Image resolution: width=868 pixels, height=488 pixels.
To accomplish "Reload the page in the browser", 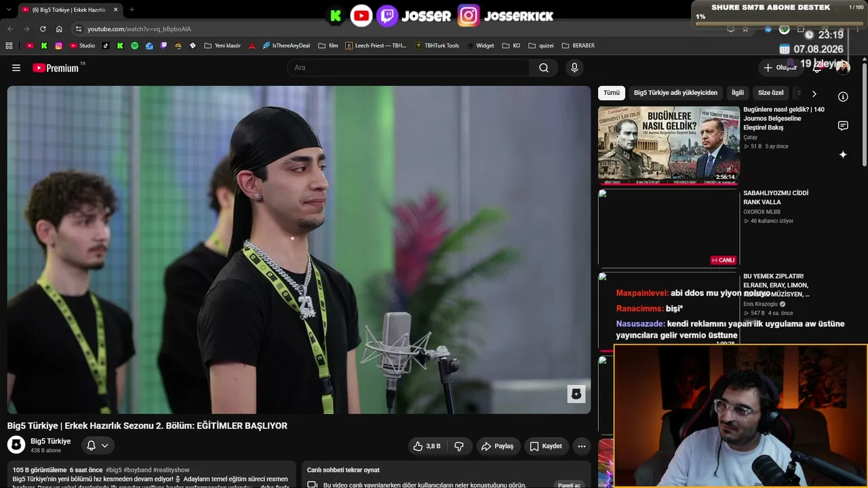I will pyautogui.click(x=43, y=29).
